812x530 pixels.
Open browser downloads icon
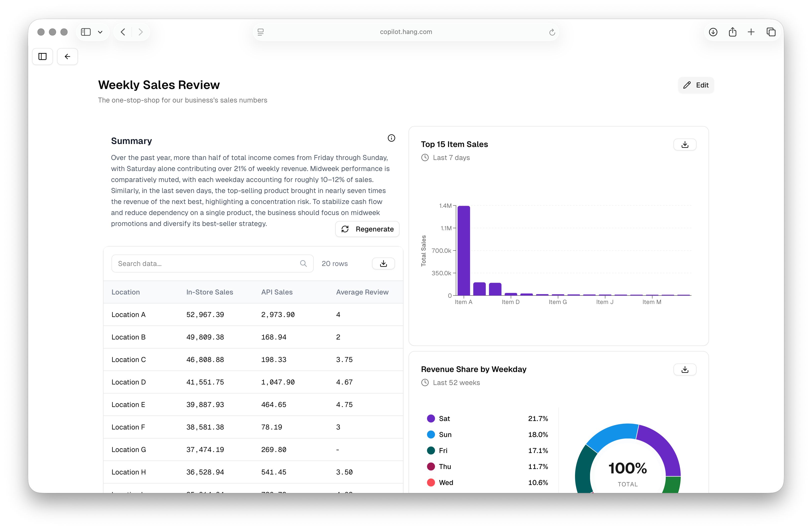713,32
